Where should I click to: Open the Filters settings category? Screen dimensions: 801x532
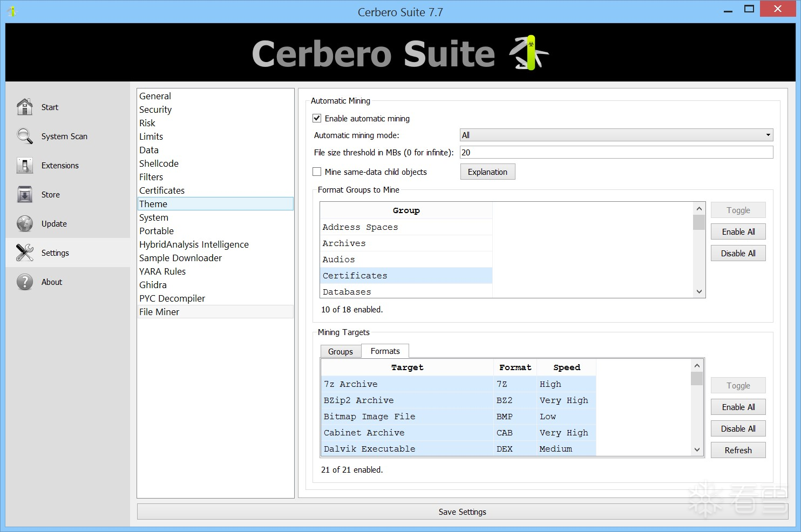[215, 177]
